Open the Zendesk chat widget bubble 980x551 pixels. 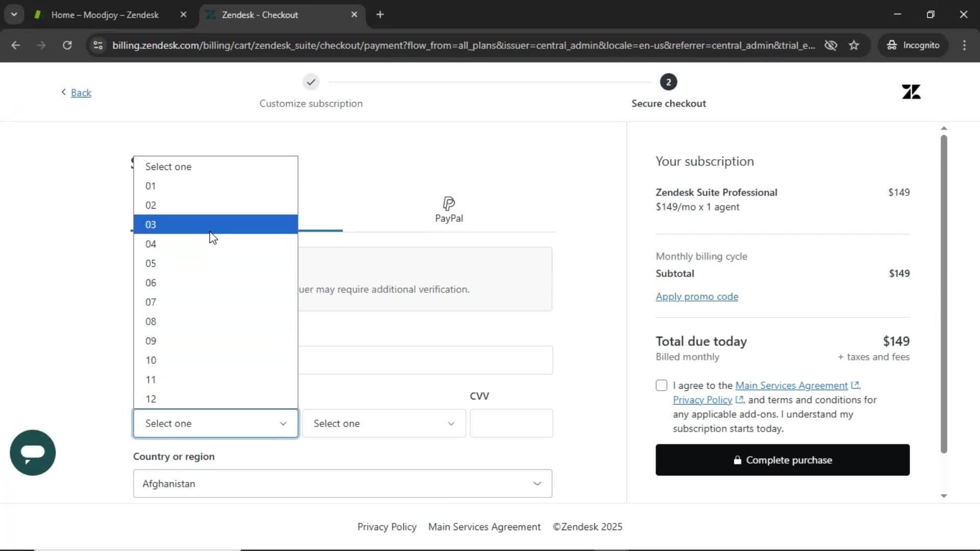click(x=33, y=453)
